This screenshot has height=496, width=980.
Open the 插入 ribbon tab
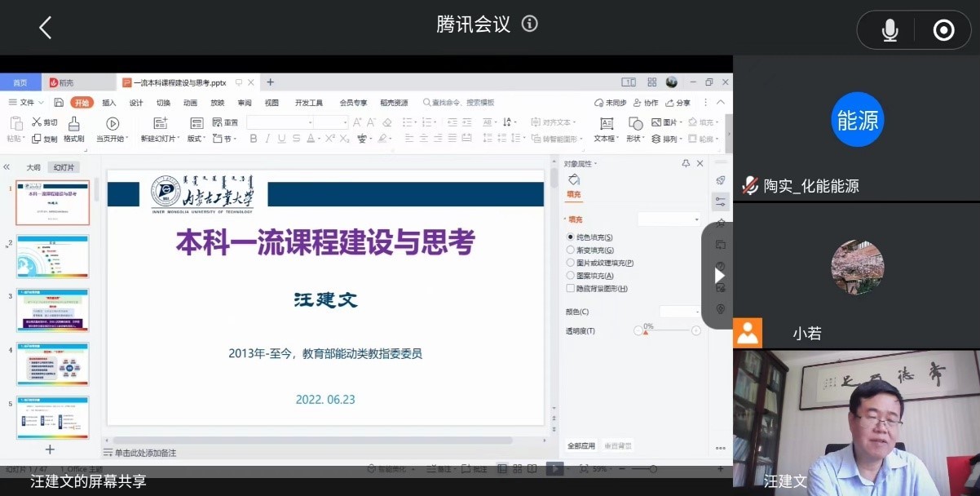(109, 103)
